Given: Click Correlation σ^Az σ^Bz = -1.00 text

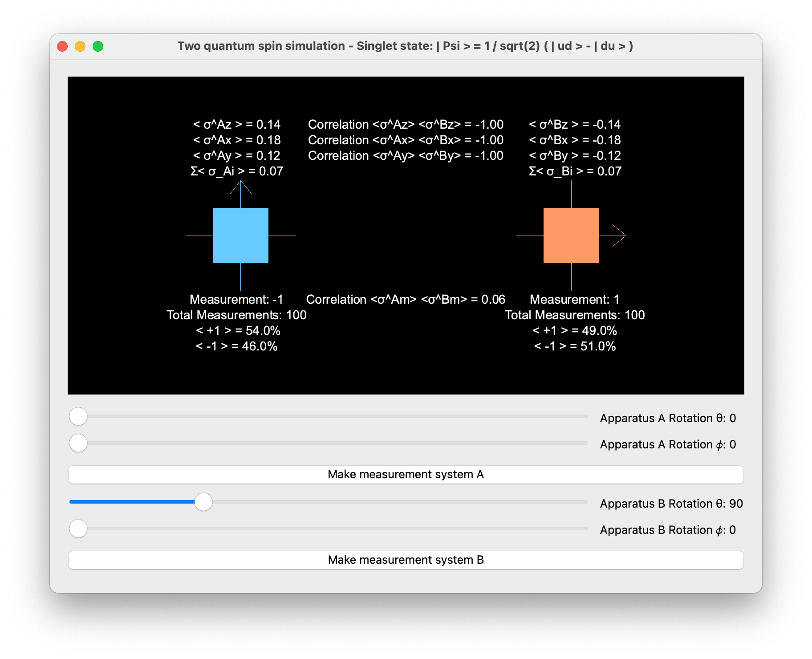Looking at the screenshot, I should [x=406, y=124].
